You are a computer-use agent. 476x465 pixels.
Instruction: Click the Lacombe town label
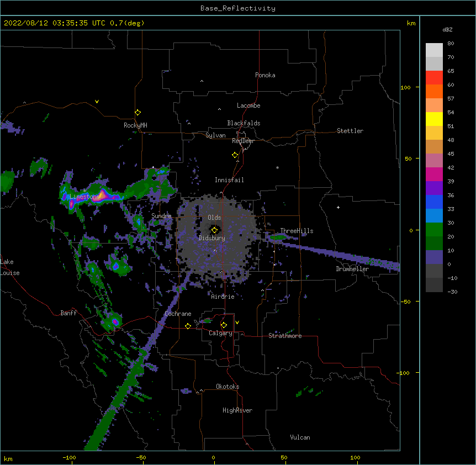(248, 105)
